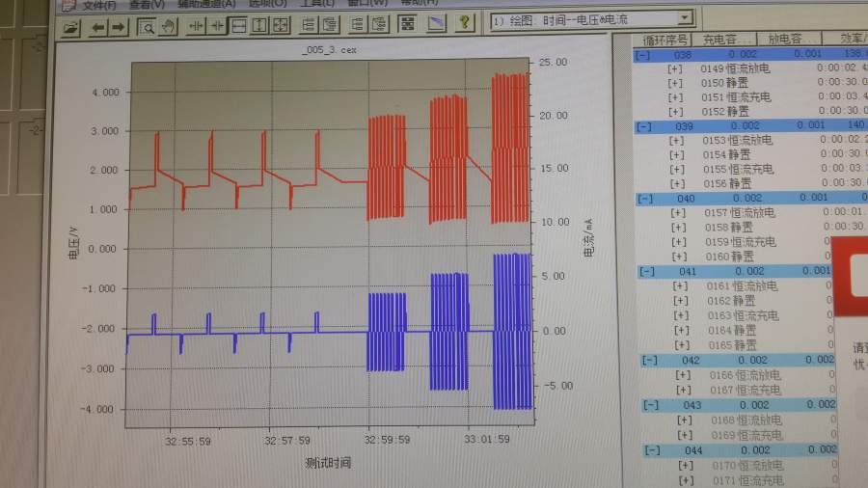Click the back arrow toolbar button
Image resolution: width=868 pixels, height=488 pixels.
point(98,27)
